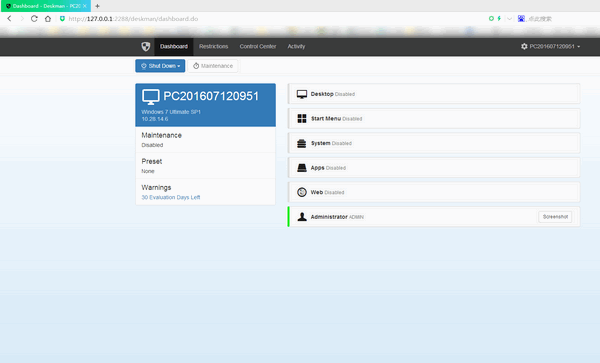600x363 pixels.
Task: Open the 30 Evaluation Days Left link
Action: pyautogui.click(x=171, y=197)
